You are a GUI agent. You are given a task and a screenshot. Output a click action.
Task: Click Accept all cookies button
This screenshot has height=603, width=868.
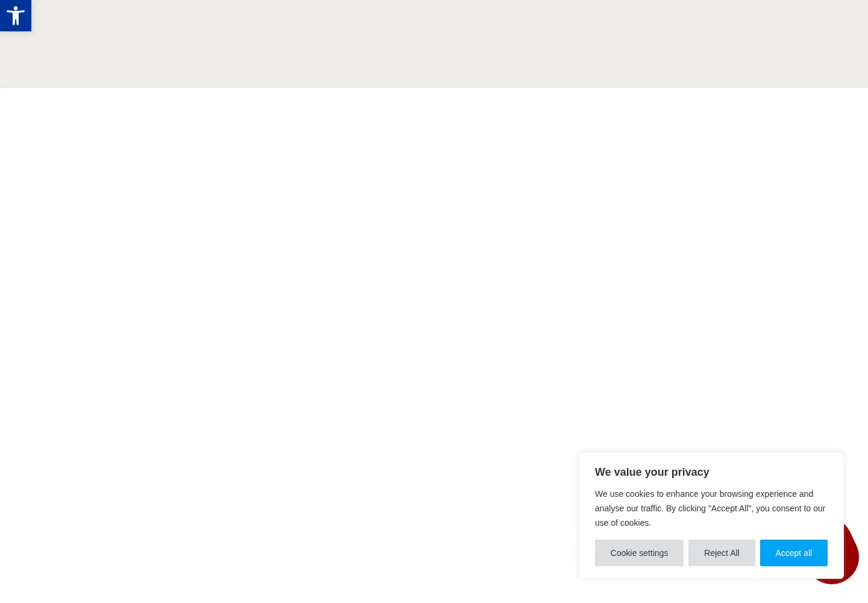pos(793,553)
